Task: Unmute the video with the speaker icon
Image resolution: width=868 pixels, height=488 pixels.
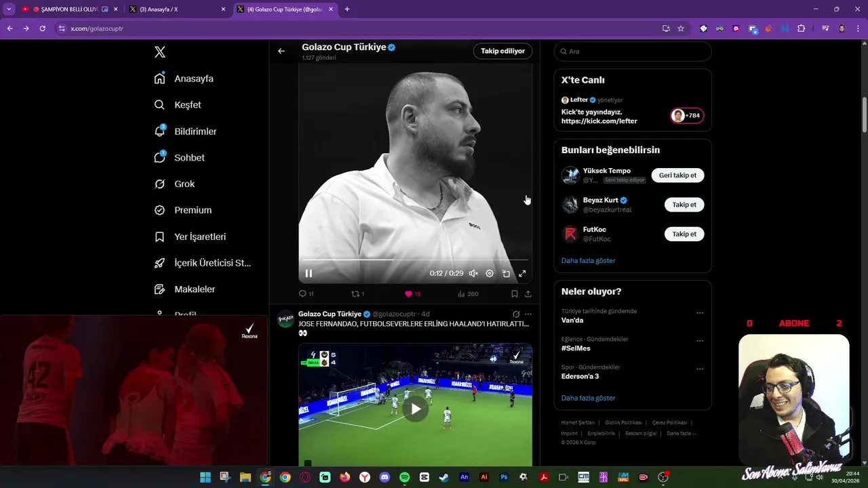Action: point(473,273)
